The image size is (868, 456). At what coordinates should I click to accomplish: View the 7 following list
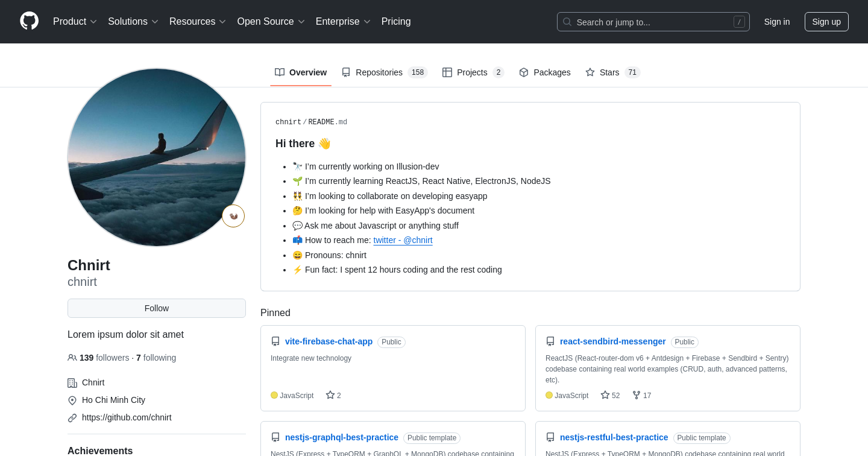[x=156, y=358]
